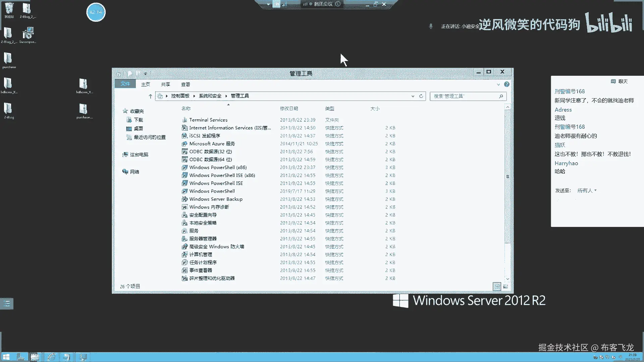Switch to large icons view toggle
This screenshot has width=644, height=362.
pos(505,287)
